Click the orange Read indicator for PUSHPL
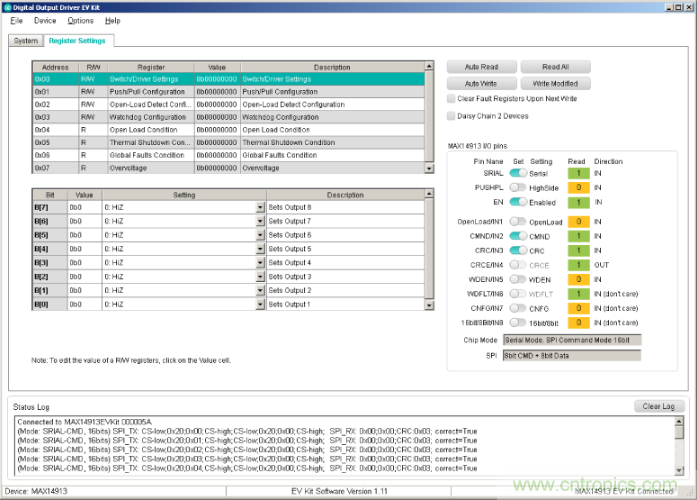The height and width of the screenshot is (500, 697). 577,187
